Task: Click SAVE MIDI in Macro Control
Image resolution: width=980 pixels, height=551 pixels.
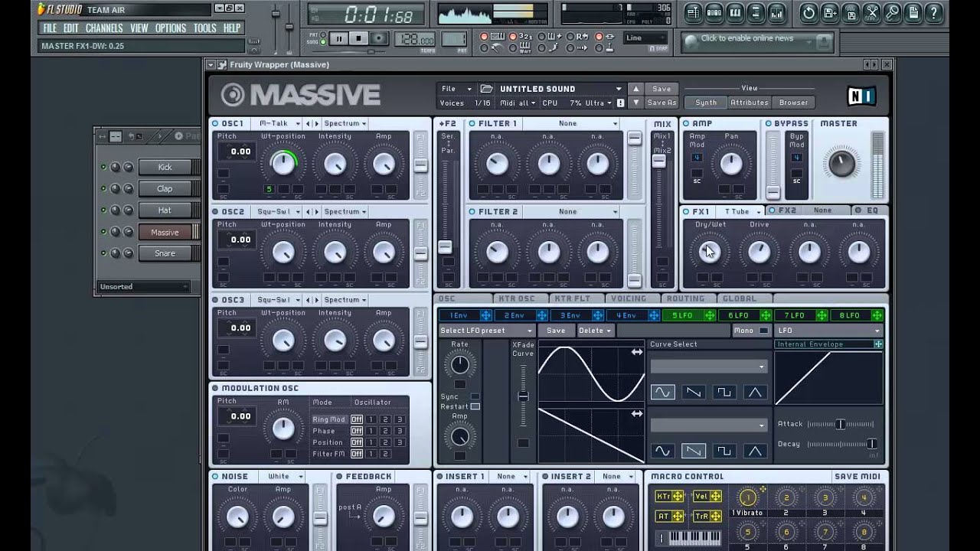Action: (x=857, y=476)
